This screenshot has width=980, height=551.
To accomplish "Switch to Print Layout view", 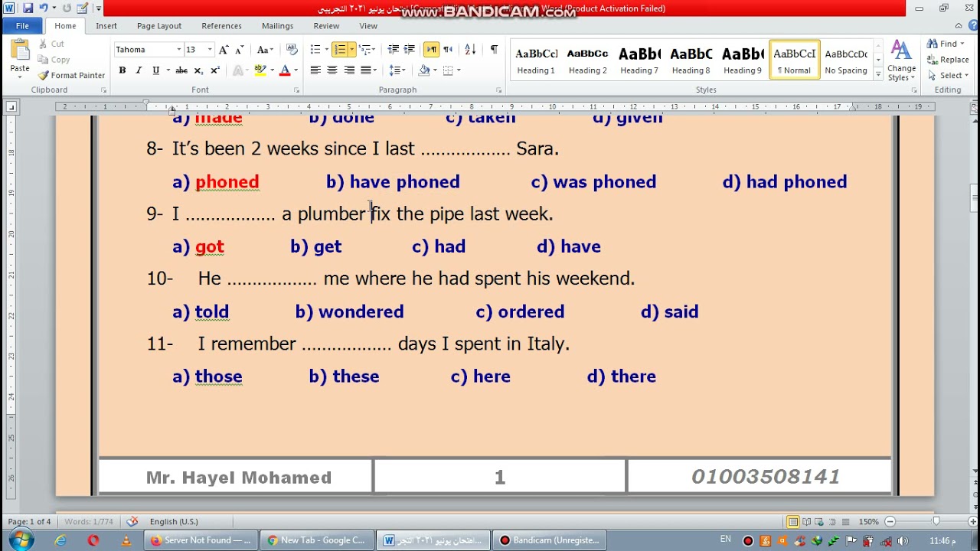I will (x=793, y=522).
